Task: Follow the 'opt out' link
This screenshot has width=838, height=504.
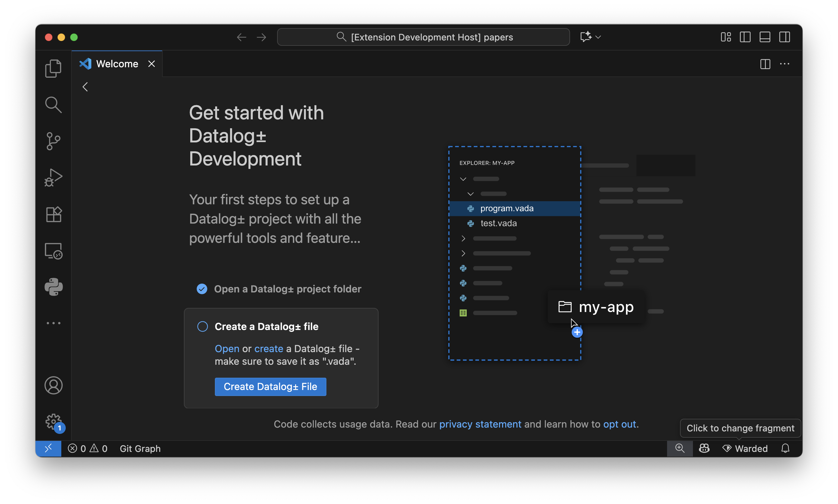Action: [x=619, y=424]
